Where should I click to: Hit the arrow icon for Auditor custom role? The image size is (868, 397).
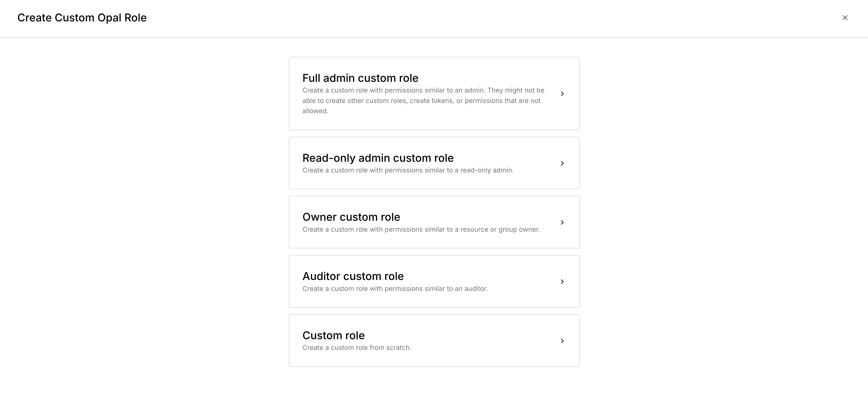coord(562,282)
